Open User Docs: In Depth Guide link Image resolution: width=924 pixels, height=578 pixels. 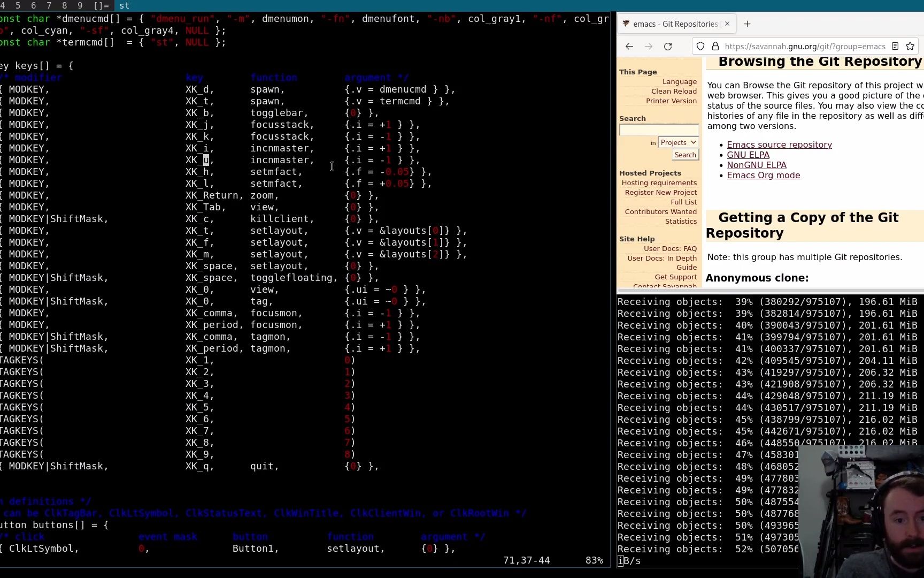(663, 263)
